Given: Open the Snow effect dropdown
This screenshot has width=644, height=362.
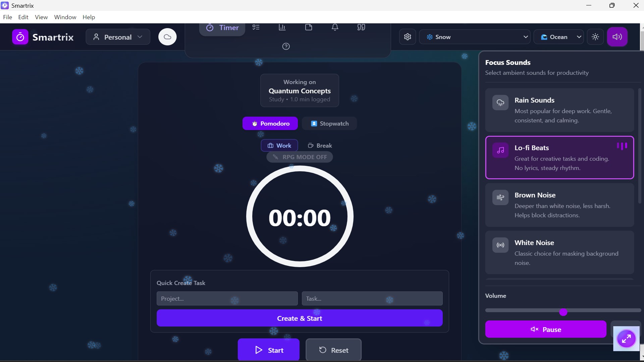Looking at the screenshot, I should point(474,37).
